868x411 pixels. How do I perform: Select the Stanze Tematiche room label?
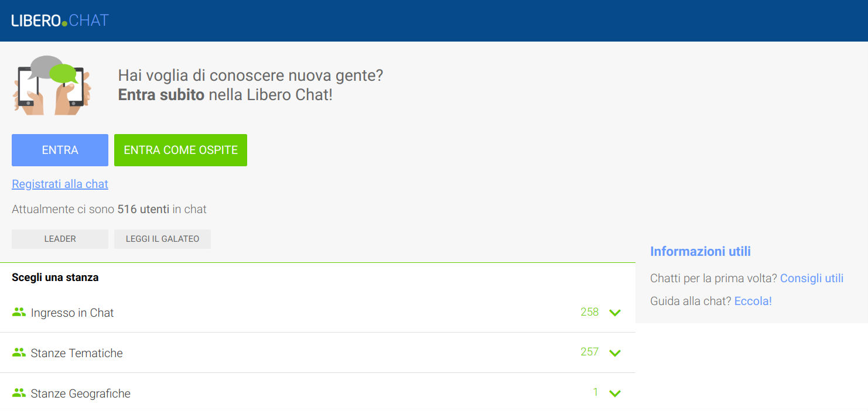tap(77, 353)
